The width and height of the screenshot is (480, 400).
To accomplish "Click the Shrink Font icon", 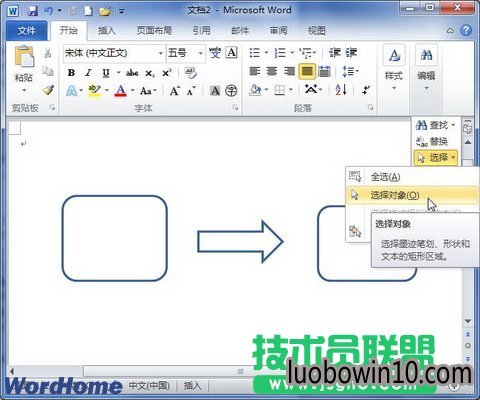I will point(191,91).
